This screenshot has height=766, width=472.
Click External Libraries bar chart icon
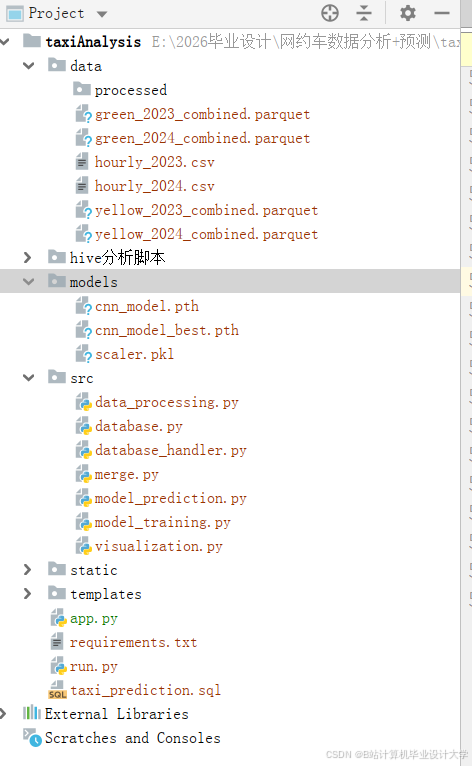click(x=32, y=713)
